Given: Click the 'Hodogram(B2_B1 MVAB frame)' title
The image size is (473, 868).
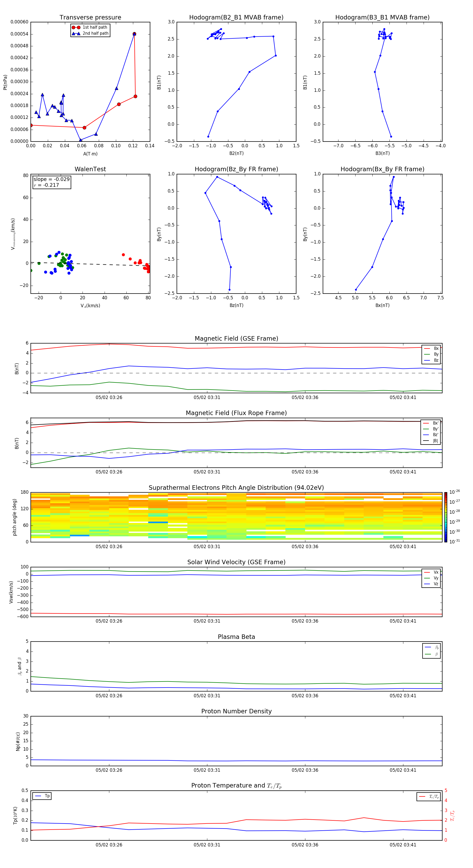Looking at the screenshot, I should [x=236, y=18].
